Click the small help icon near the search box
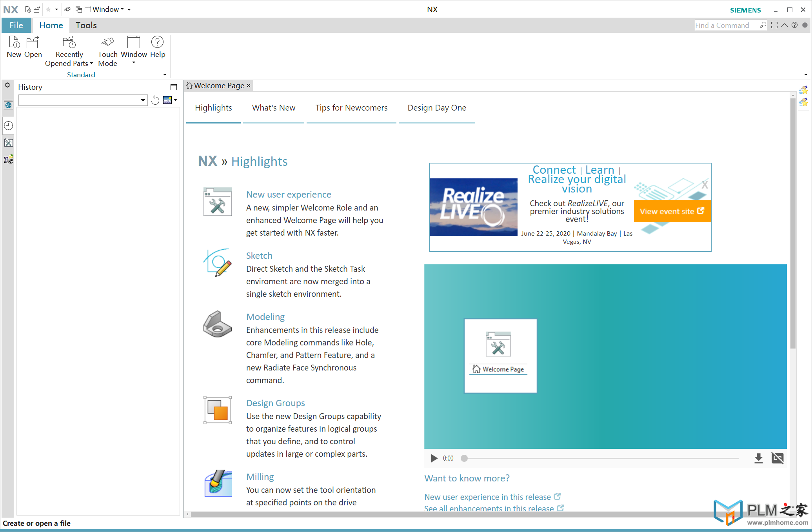Image resolution: width=812 pixels, height=532 pixels. pos(795,25)
